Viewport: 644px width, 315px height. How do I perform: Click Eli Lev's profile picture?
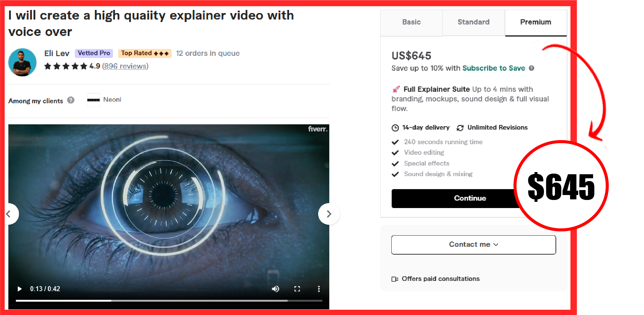22,62
